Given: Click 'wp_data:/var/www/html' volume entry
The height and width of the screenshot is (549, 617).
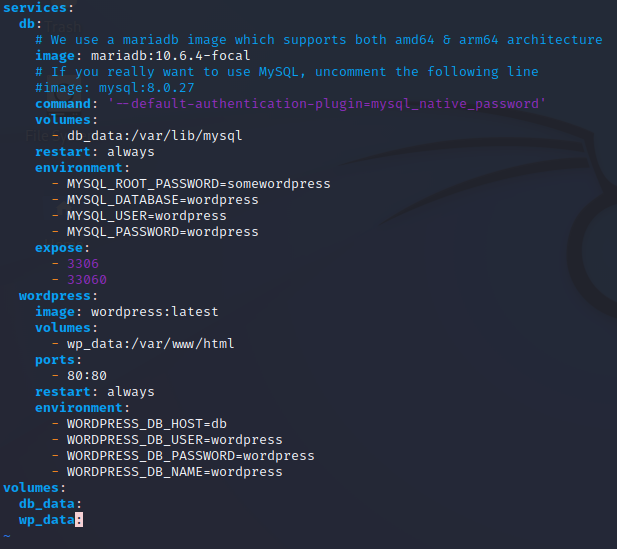Looking at the screenshot, I should coord(150,344).
